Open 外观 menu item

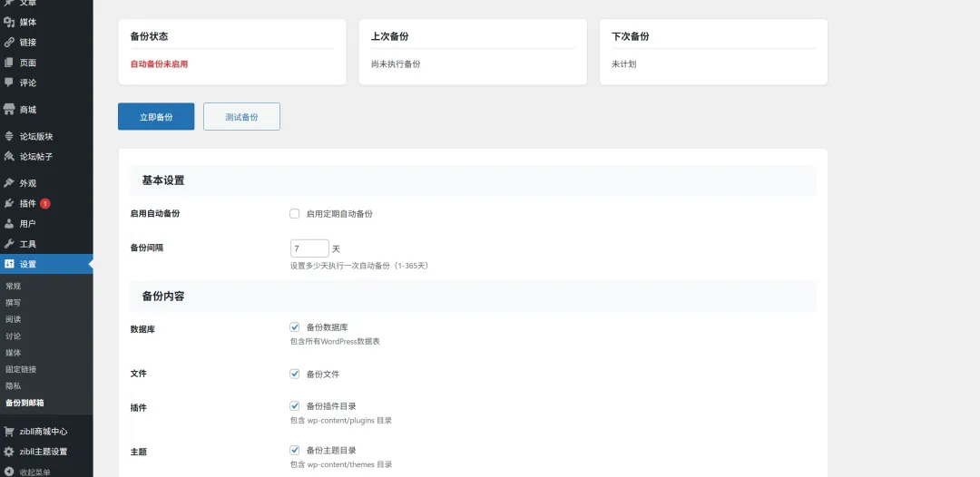tap(46, 183)
